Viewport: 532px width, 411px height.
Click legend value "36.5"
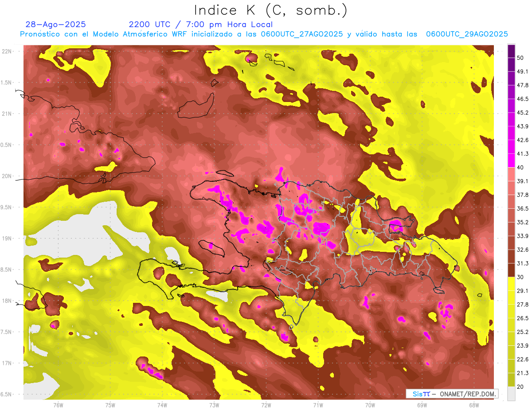pos(522,208)
